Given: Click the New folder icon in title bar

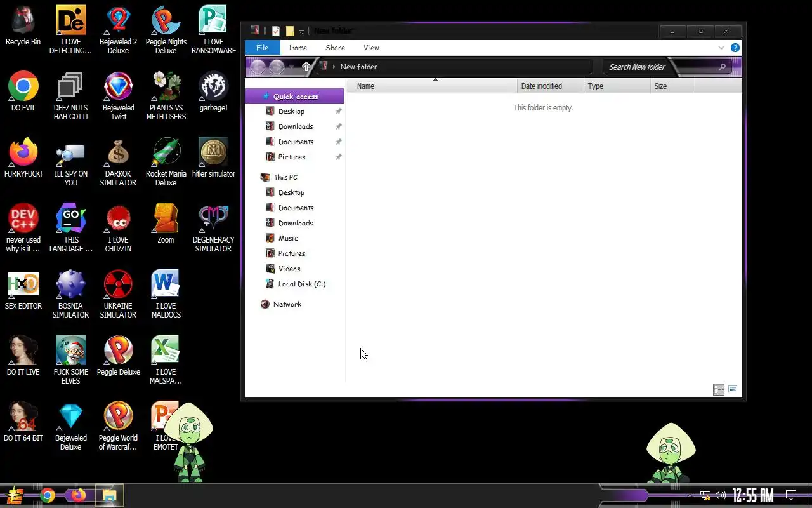Looking at the screenshot, I should pyautogui.click(x=290, y=30).
